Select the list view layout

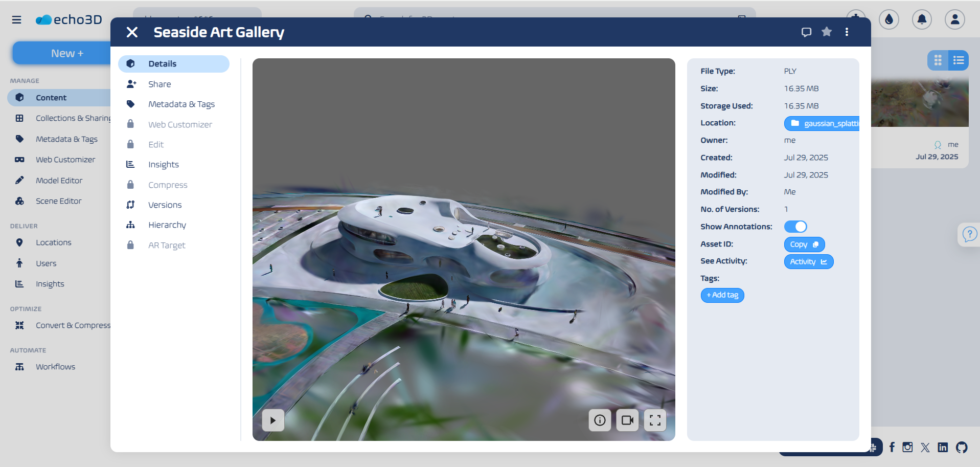(x=959, y=60)
